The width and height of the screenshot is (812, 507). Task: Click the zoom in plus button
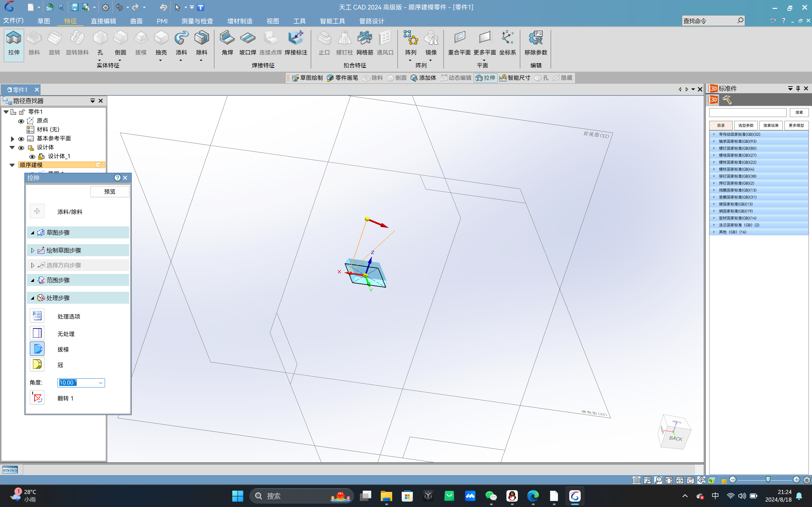coord(796,480)
